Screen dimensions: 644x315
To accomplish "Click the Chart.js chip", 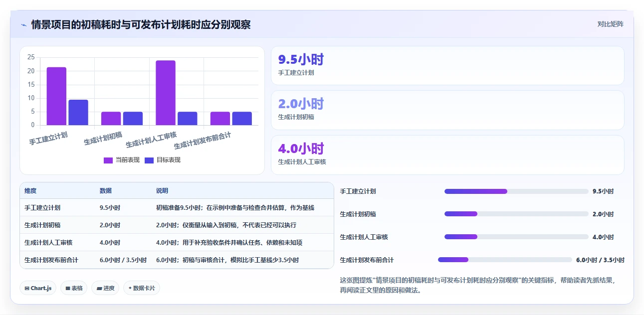I will (x=38, y=288).
